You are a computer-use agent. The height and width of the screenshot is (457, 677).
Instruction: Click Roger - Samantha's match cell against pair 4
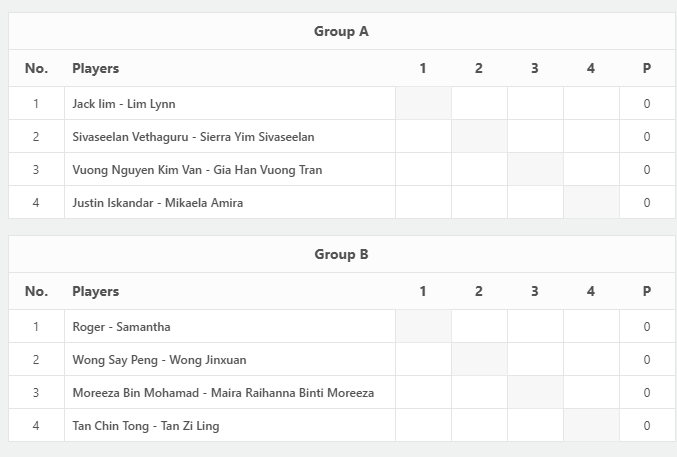click(x=591, y=326)
